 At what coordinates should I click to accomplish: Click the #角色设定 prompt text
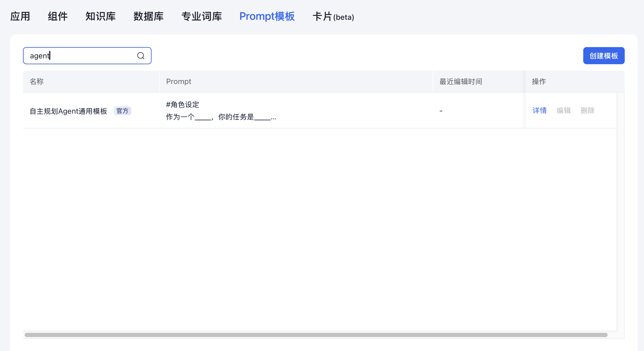click(183, 105)
